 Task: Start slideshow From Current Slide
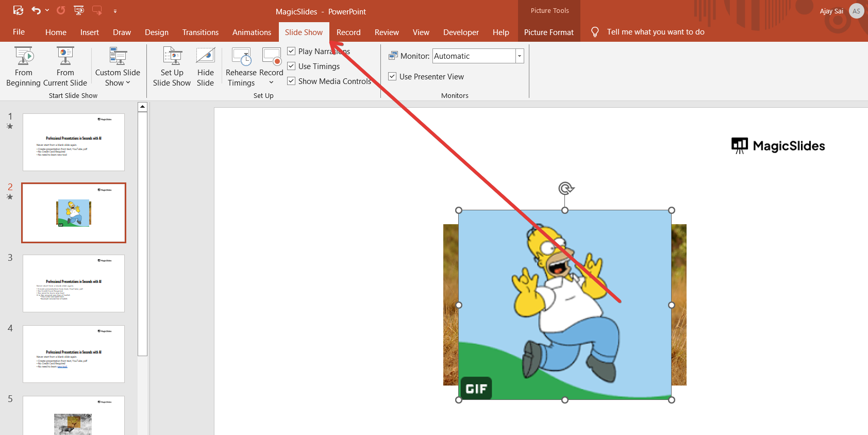click(65, 56)
